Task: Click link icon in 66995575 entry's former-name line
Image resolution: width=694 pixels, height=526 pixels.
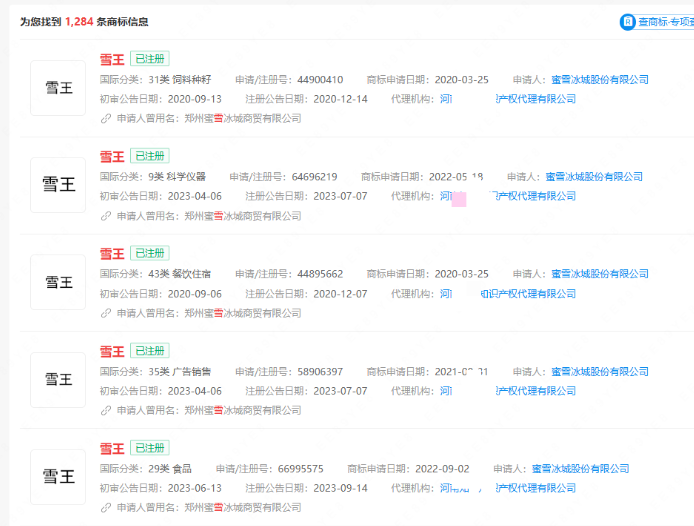Action: tap(105, 507)
